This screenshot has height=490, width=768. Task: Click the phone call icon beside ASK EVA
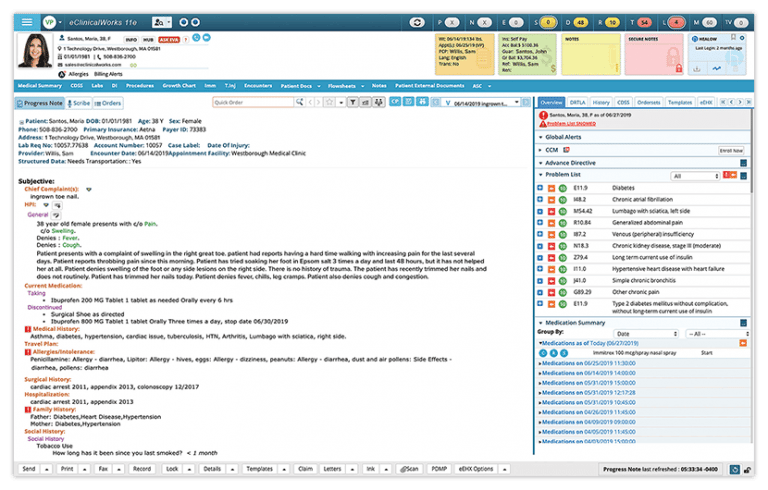tap(196, 38)
